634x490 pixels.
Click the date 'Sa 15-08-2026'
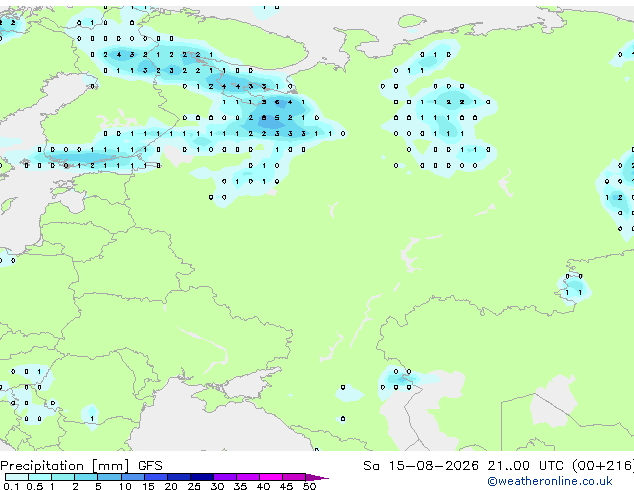click(421, 466)
